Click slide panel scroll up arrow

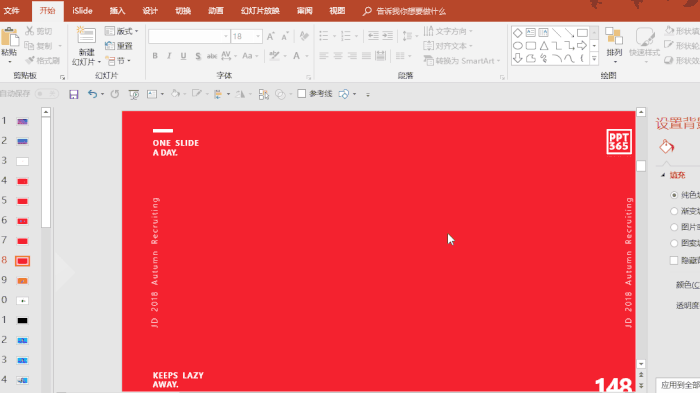click(46, 112)
